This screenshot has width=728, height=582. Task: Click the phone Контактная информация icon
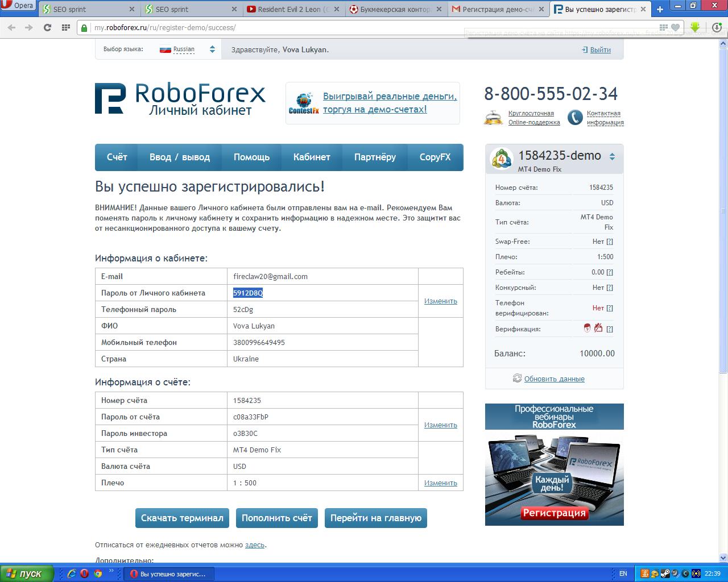tap(575, 117)
